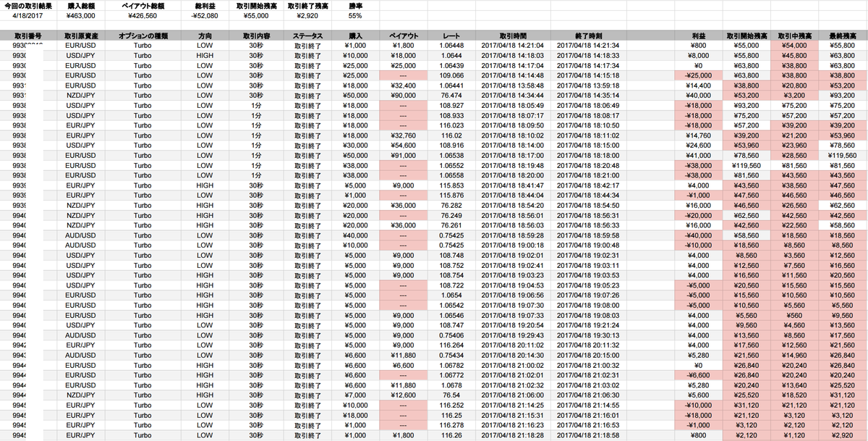Click the loss cell -¥25,000
The height and width of the screenshot is (441, 868).
pyautogui.click(x=697, y=75)
